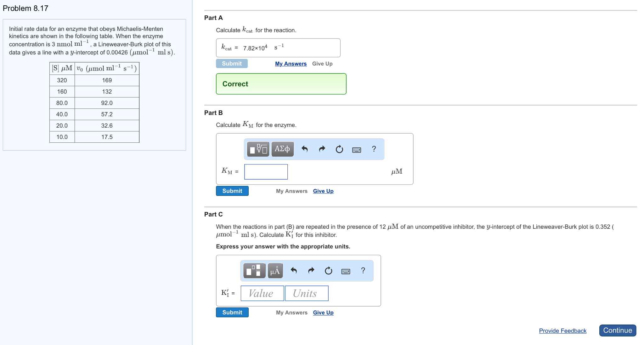Open help question mark in Part C
The height and width of the screenshot is (345, 644).
coord(363,271)
